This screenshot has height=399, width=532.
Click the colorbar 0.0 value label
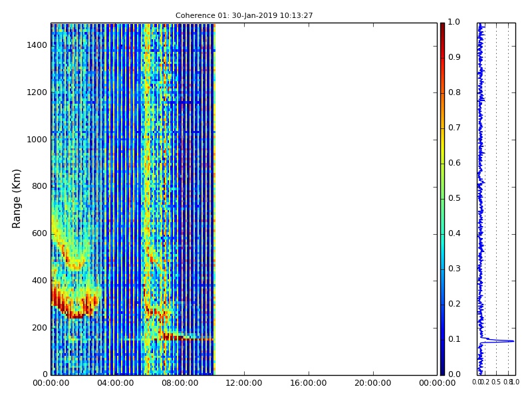(454, 374)
